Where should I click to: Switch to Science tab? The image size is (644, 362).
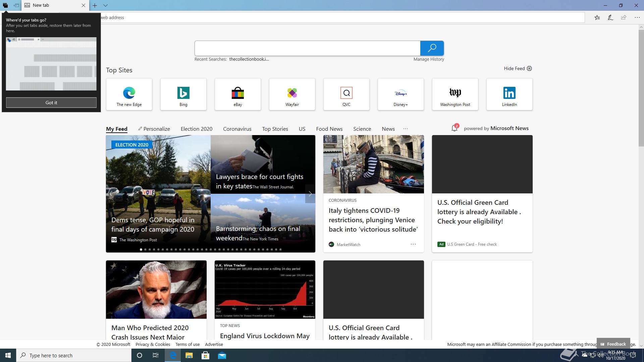click(362, 129)
